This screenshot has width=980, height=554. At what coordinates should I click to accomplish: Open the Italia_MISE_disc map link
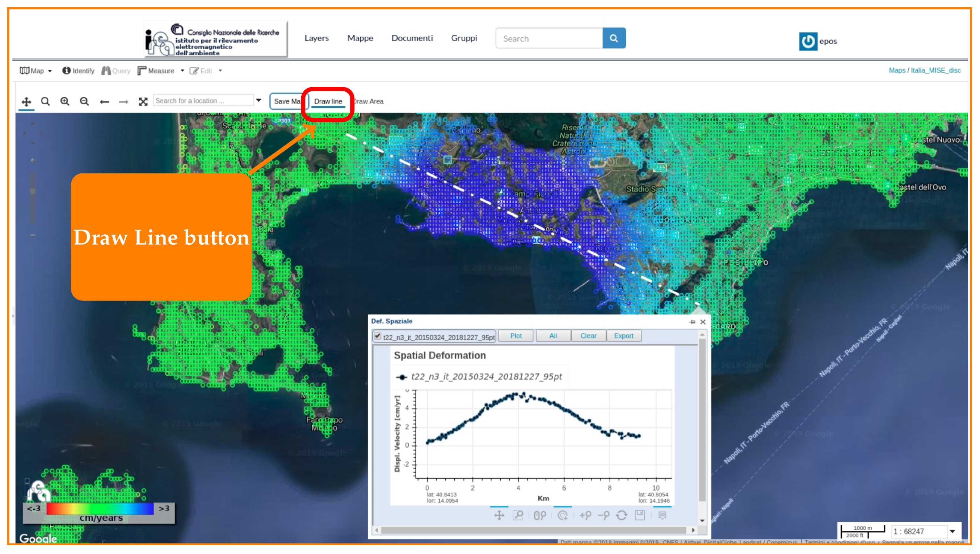(936, 70)
